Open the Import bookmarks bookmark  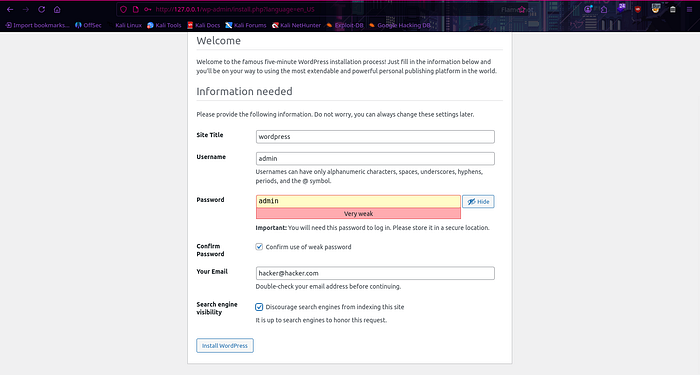point(38,25)
